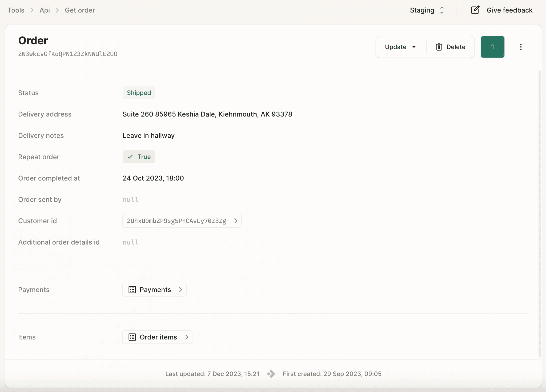This screenshot has height=392, width=546.
Task: Click the Delete order button
Action: click(450, 47)
